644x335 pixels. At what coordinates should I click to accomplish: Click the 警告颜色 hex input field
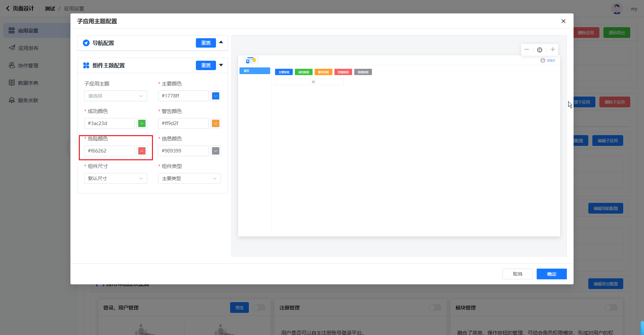tap(183, 123)
